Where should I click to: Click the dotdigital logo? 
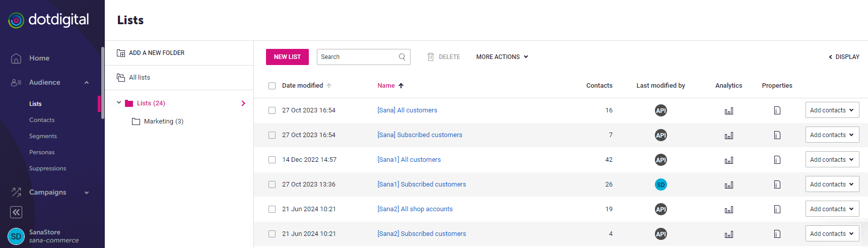(48, 20)
